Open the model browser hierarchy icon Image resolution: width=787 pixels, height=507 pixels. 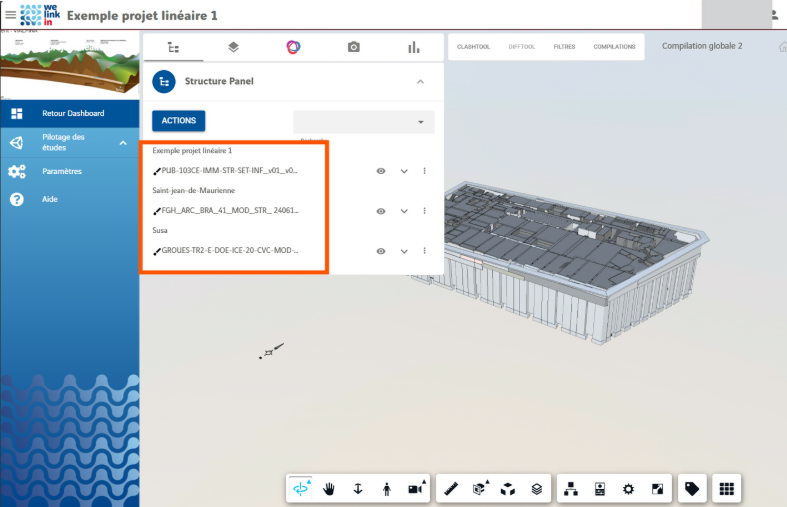click(571, 489)
